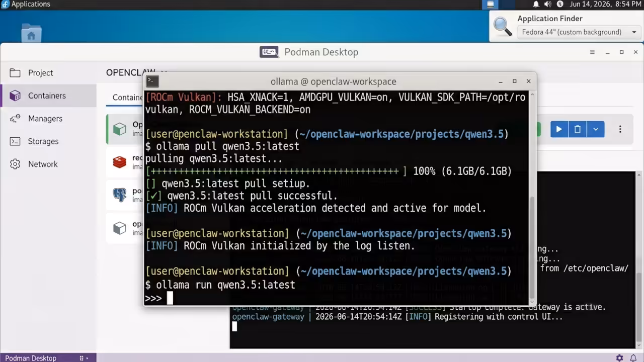Click the home folder desktop icon
Viewport: 644px width, 362px height.
point(31,34)
